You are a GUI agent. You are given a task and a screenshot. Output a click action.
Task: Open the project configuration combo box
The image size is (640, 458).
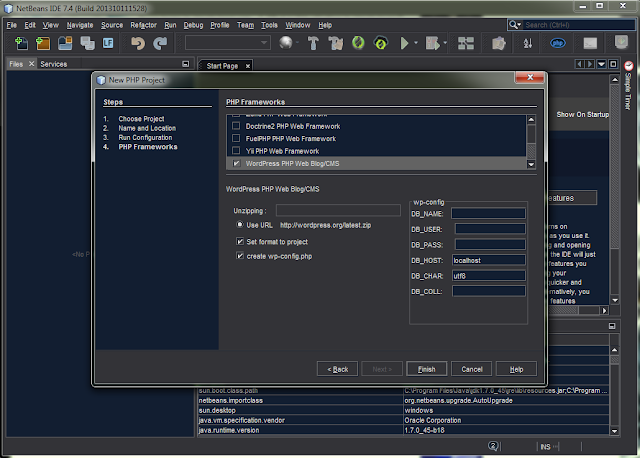228,42
